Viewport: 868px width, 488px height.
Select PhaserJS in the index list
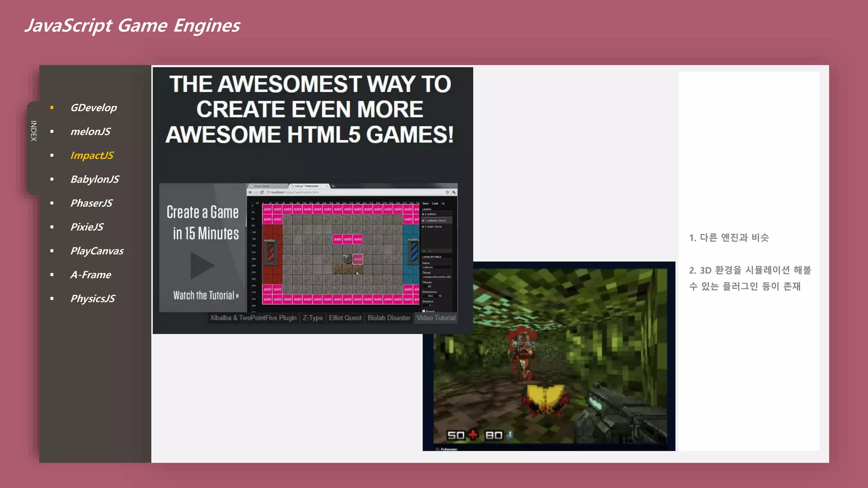click(91, 203)
